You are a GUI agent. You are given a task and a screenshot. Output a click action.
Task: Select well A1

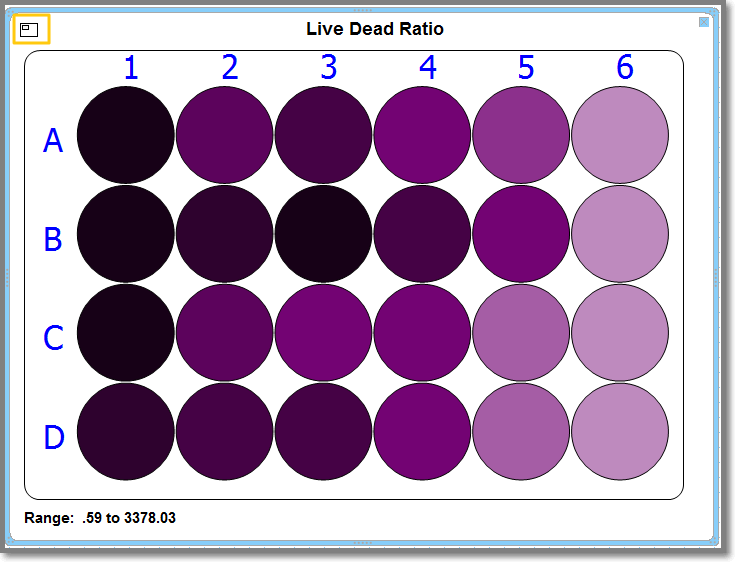coord(126,135)
